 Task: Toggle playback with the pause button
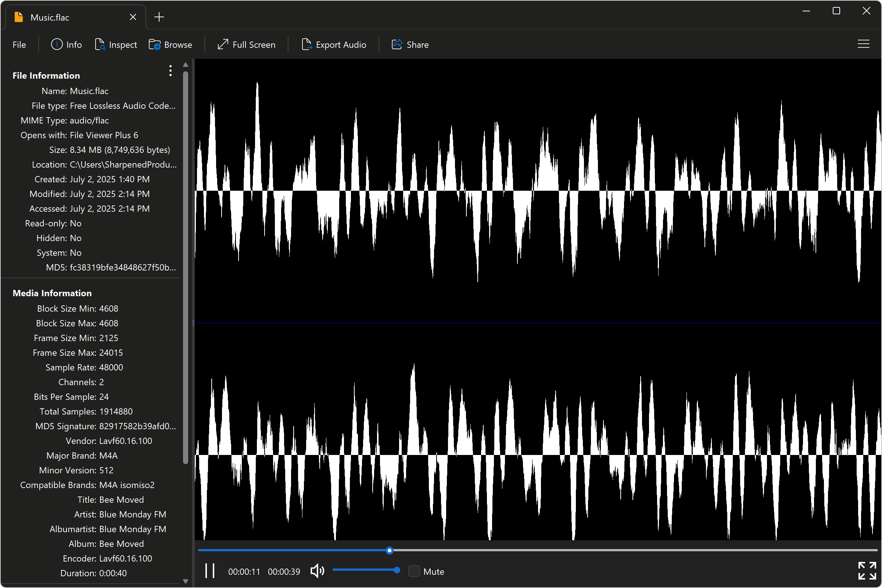(209, 571)
